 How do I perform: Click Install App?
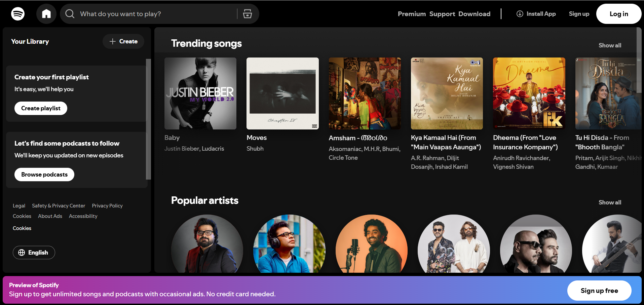pyautogui.click(x=536, y=14)
